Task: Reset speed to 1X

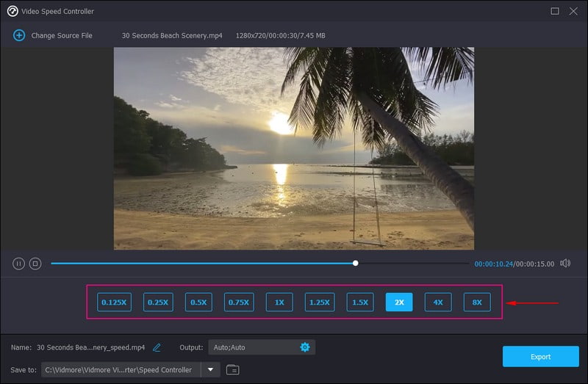Action: point(279,302)
